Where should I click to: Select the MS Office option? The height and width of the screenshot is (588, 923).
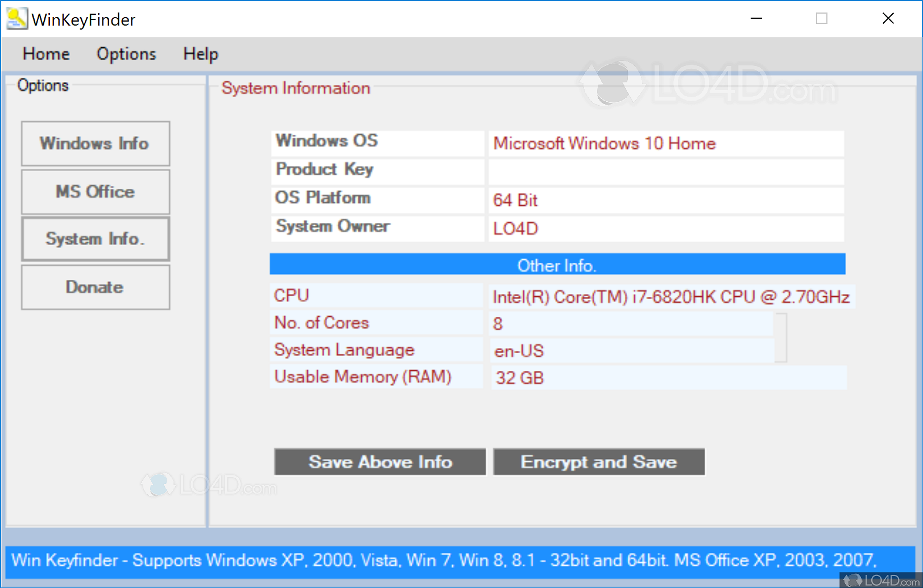pyautogui.click(x=94, y=192)
